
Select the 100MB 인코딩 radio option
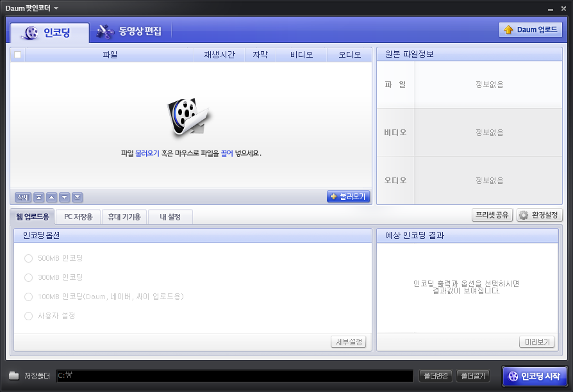coord(28,297)
